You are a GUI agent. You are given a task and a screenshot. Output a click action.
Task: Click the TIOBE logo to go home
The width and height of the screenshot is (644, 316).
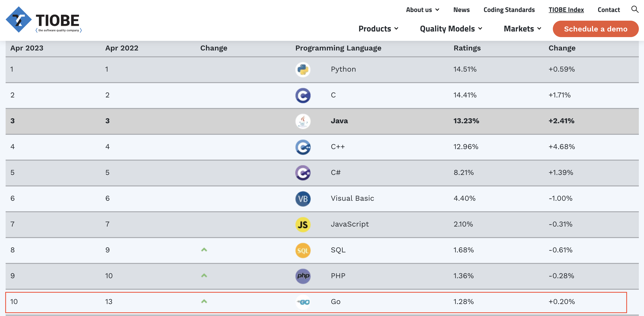pos(44,20)
